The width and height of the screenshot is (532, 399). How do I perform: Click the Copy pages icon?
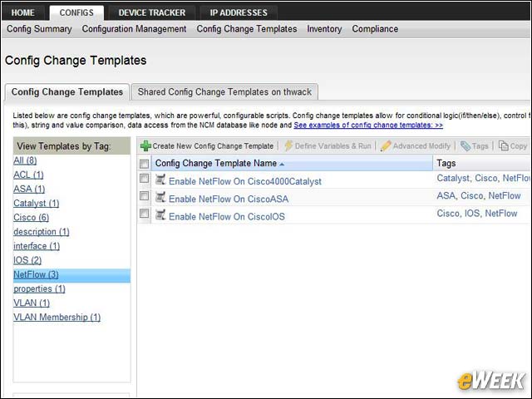[x=503, y=145]
